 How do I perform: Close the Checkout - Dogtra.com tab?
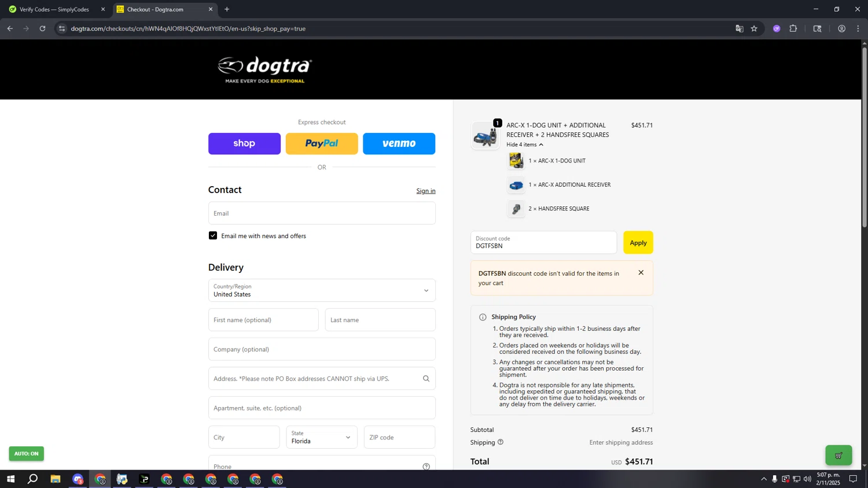pos(210,9)
